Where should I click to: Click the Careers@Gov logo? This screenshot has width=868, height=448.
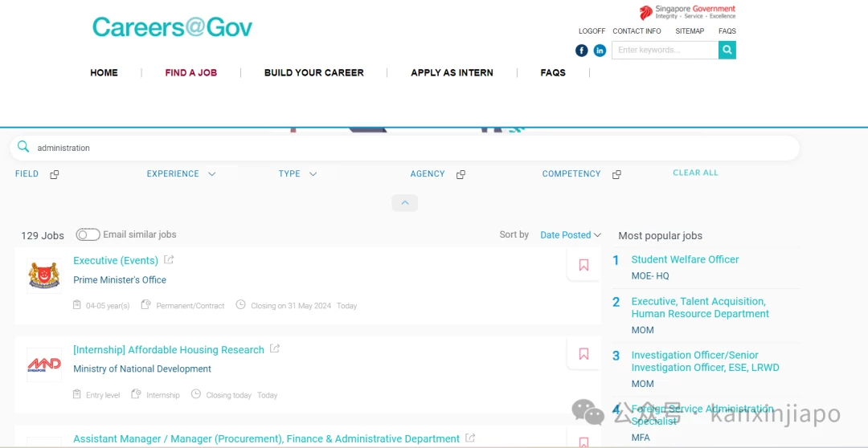tap(172, 27)
